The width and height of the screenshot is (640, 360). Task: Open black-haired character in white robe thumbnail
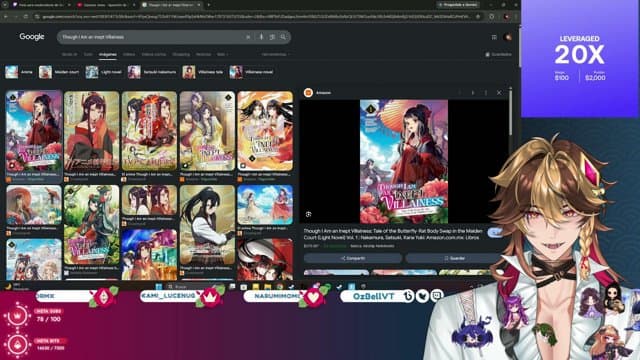(207, 225)
